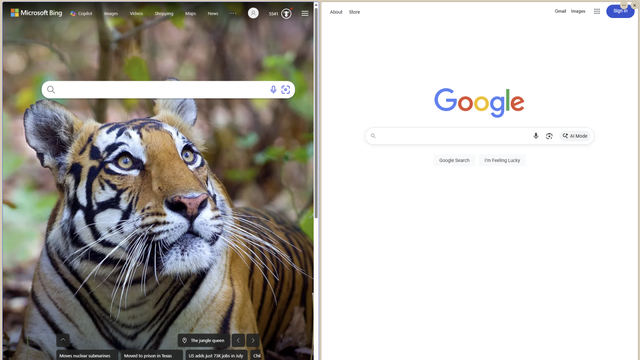
Task: Switch to Google AI Mode
Action: point(575,136)
